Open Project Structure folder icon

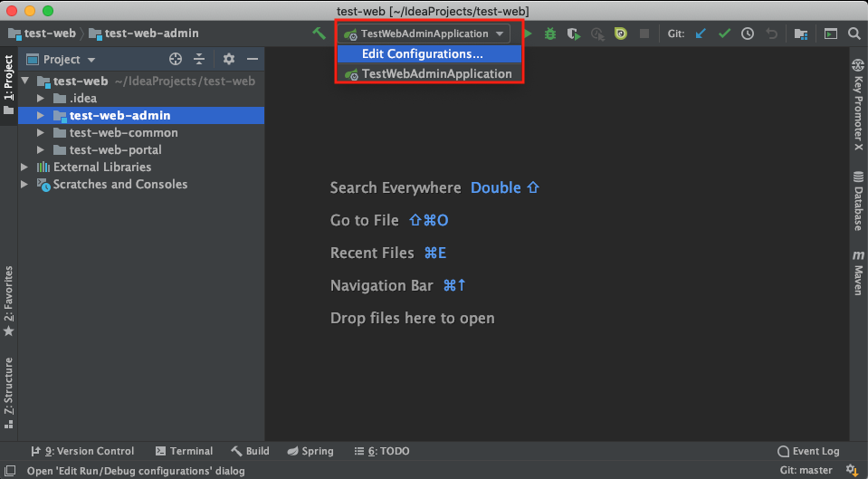[800, 34]
